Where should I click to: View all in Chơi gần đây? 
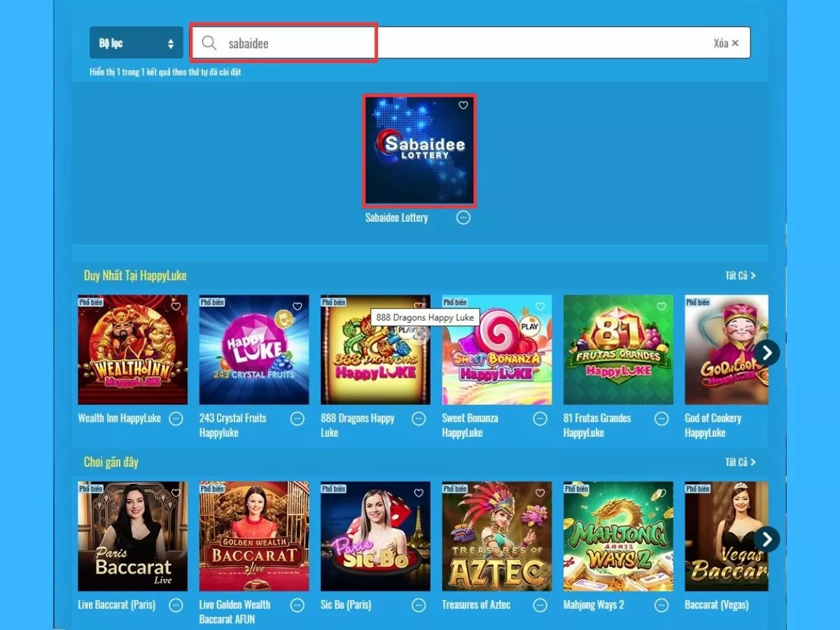tap(741, 462)
